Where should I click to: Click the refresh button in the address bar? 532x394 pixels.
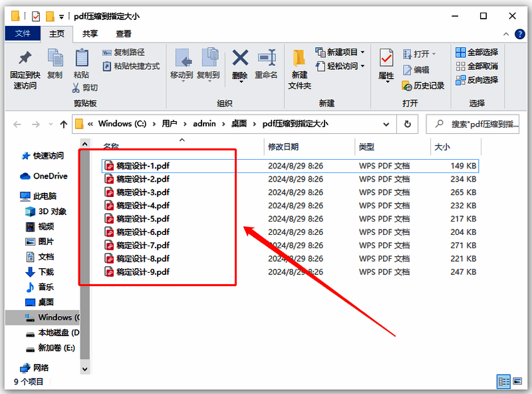coord(406,124)
